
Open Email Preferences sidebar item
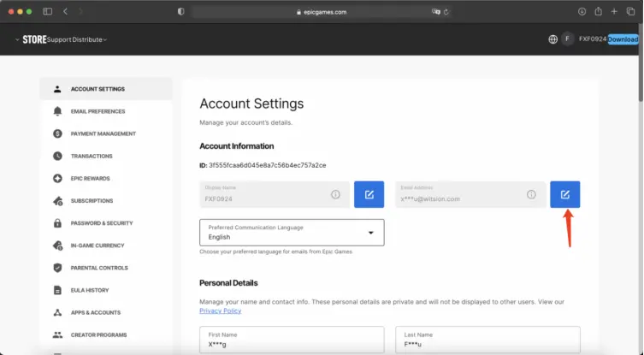tap(106, 111)
